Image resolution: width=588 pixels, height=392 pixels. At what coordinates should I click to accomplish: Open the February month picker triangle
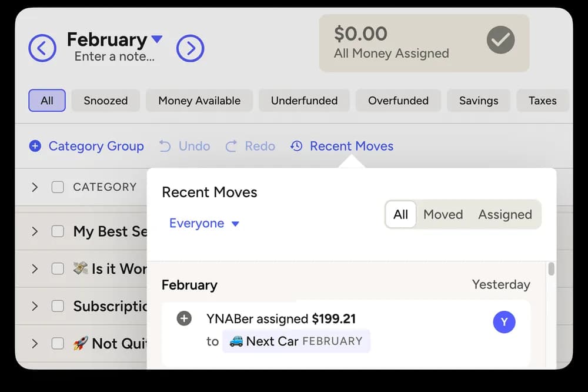point(157,39)
